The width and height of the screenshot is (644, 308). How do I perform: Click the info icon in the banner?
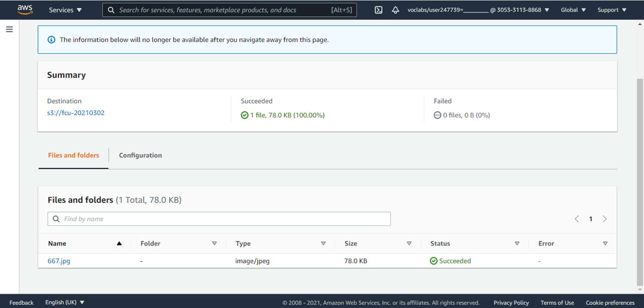coord(51,40)
